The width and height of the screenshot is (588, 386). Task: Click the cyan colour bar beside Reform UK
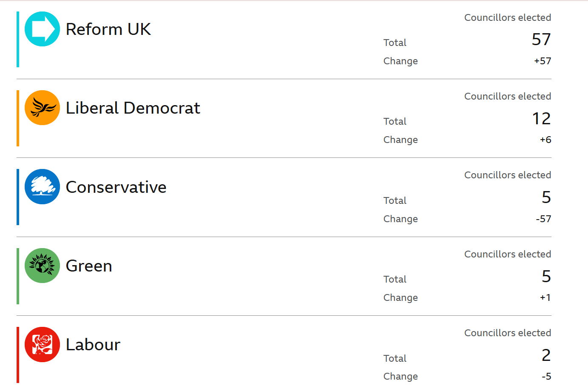(x=18, y=39)
